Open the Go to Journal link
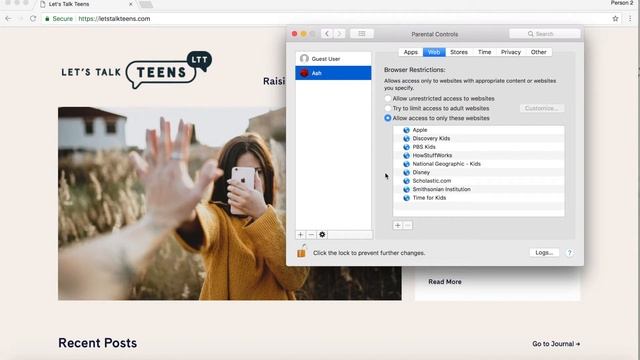This screenshot has height=360, width=640. click(x=556, y=344)
